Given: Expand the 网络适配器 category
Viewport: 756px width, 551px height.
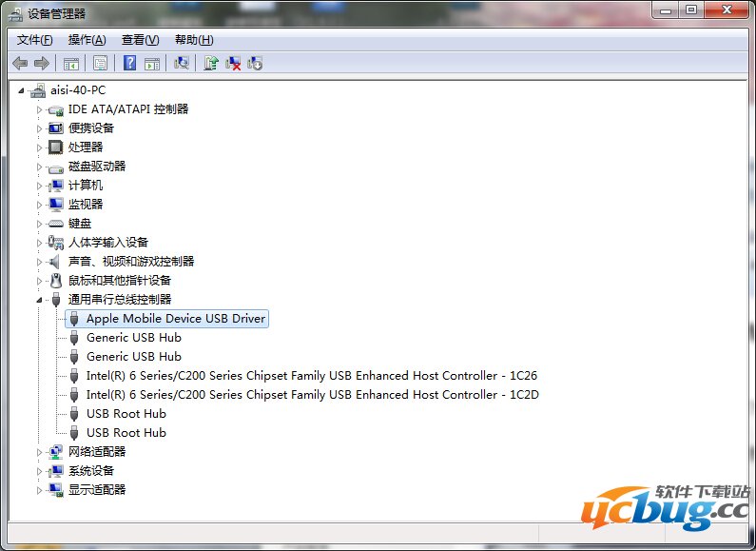Looking at the screenshot, I should (x=40, y=452).
